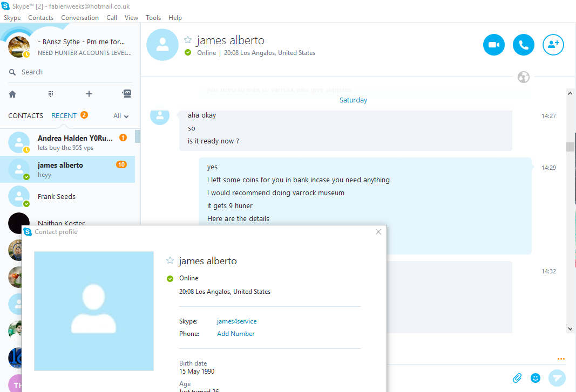Click message 'is it ready now ?'
This screenshot has height=392, width=576.
(x=213, y=141)
